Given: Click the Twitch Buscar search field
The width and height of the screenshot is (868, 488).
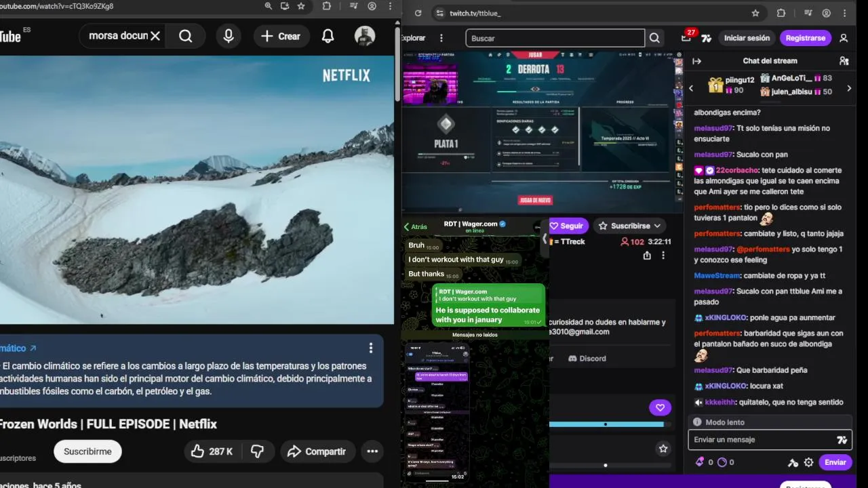Looking at the screenshot, I should [x=555, y=38].
